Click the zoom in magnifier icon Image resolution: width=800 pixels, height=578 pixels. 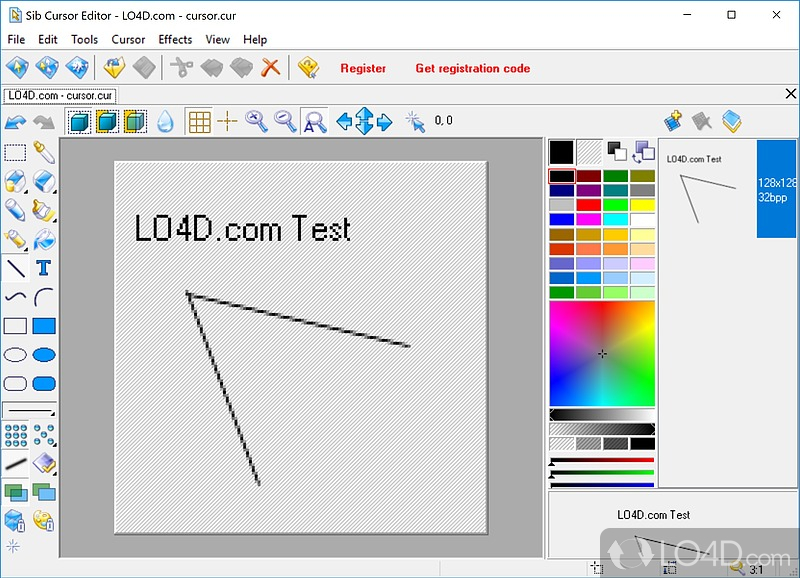coord(257,122)
